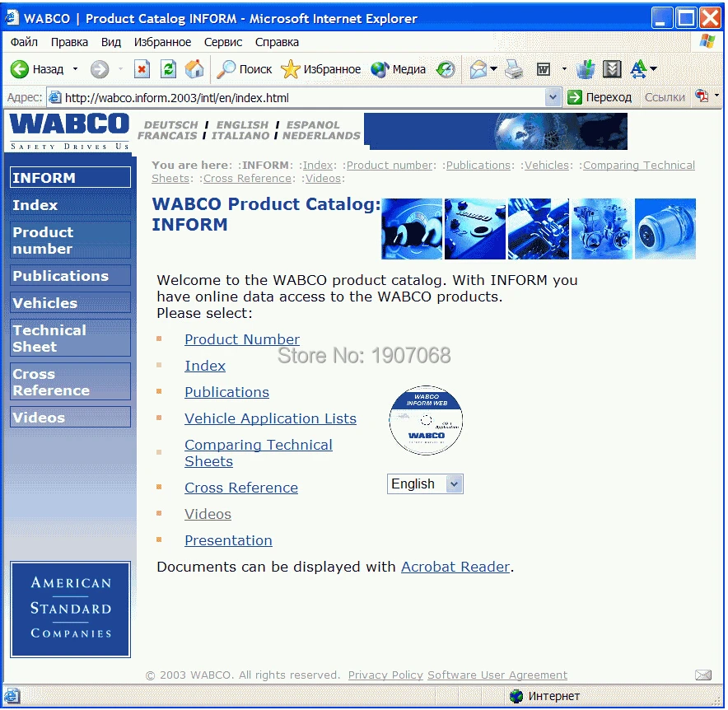Screen dimensions: 728x710
Task: Open the Адрес address bar dropdown
Action: [553, 96]
